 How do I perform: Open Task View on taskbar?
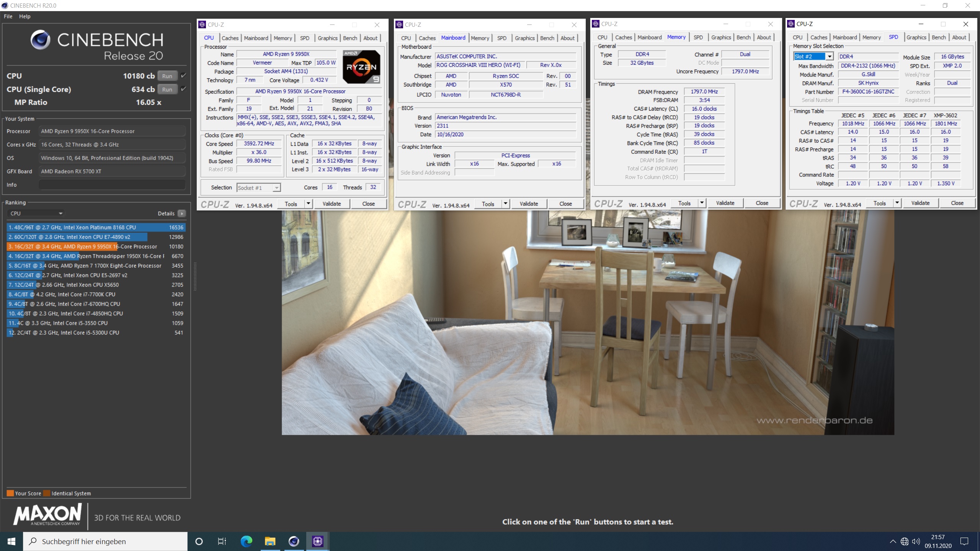tap(222, 541)
